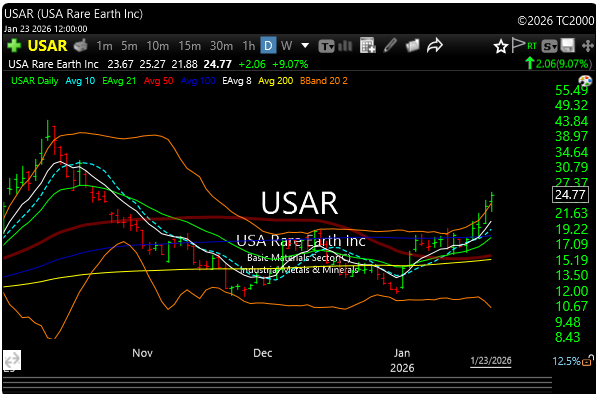596x394 pixels.
Task: Click the +2.06 net change value
Action: coord(252,64)
